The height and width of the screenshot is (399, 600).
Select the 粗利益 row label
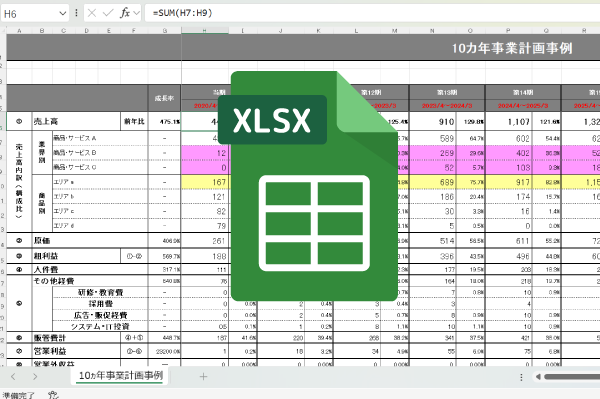point(46,256)
